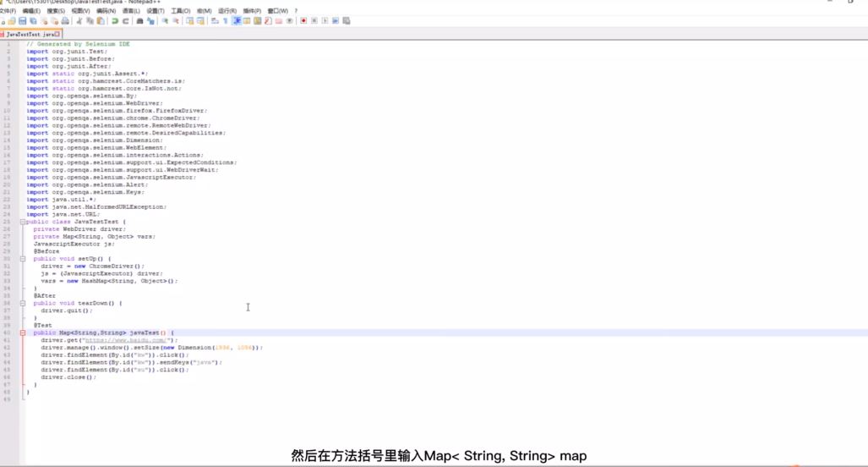Click the Undo arrow icon
The height and width of the screenshot is (467, 868).
pos(115,21)
